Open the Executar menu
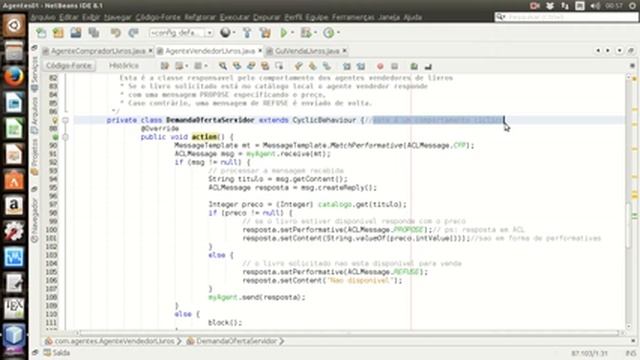This screenshot has width=640, height=360. click(234, 17)
